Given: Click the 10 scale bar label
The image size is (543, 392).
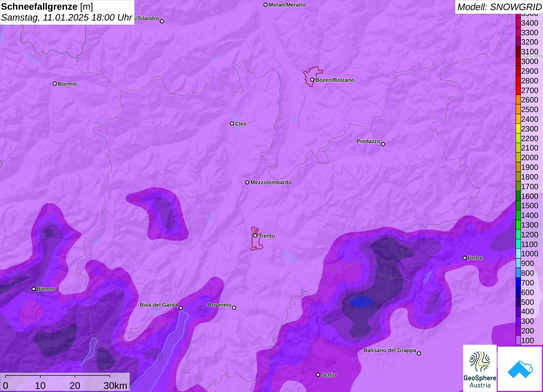Looking at the screenshot, I should coord(40,385).
